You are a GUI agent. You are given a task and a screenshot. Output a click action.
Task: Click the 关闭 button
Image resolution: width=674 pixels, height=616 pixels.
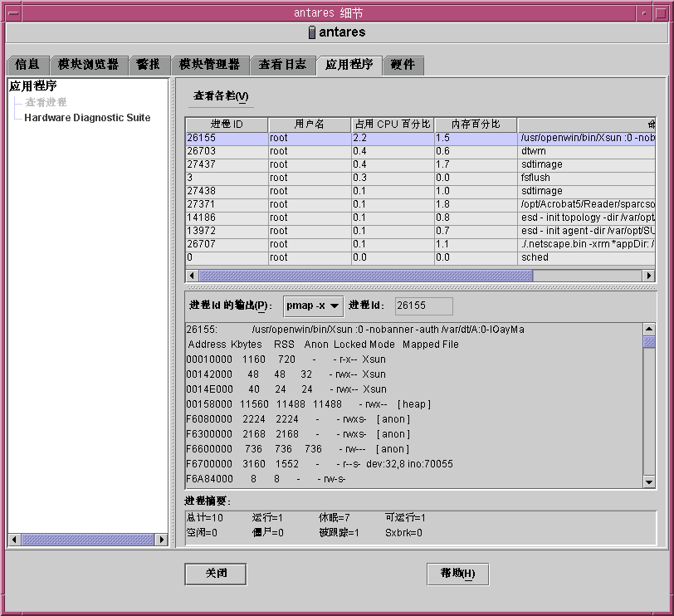[216, 574]
